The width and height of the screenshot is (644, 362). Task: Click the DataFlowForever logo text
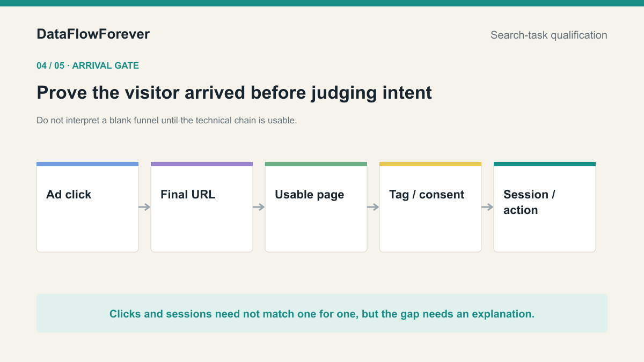coord(93,34)
